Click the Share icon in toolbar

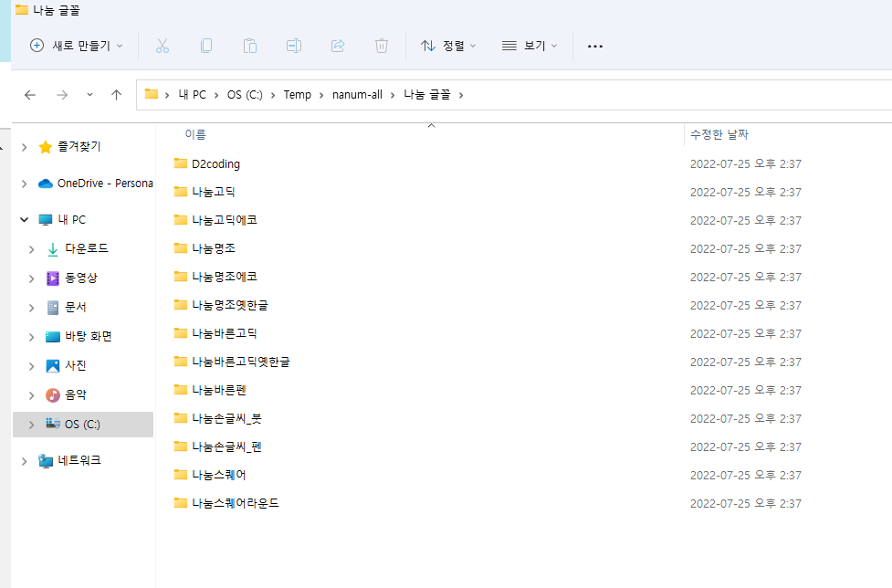[x=338, y=46]
